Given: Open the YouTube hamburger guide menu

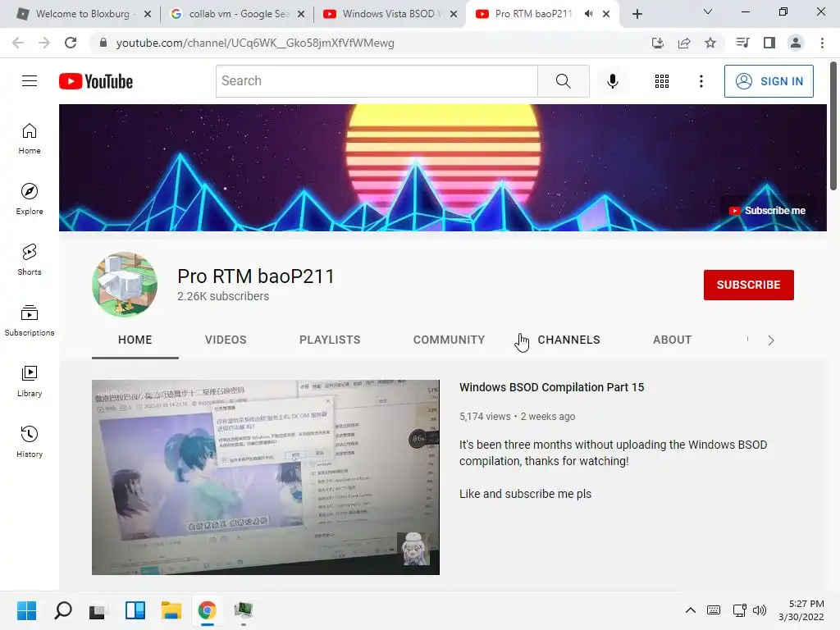Looking at the screenshot, I should tap(30, 81).
